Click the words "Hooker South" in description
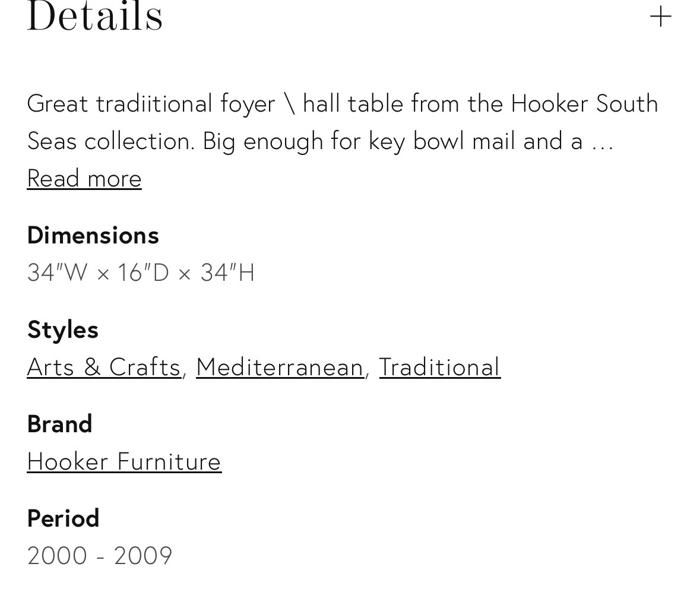The height and width of the screenshot is (608, 700). pos(584,103)
